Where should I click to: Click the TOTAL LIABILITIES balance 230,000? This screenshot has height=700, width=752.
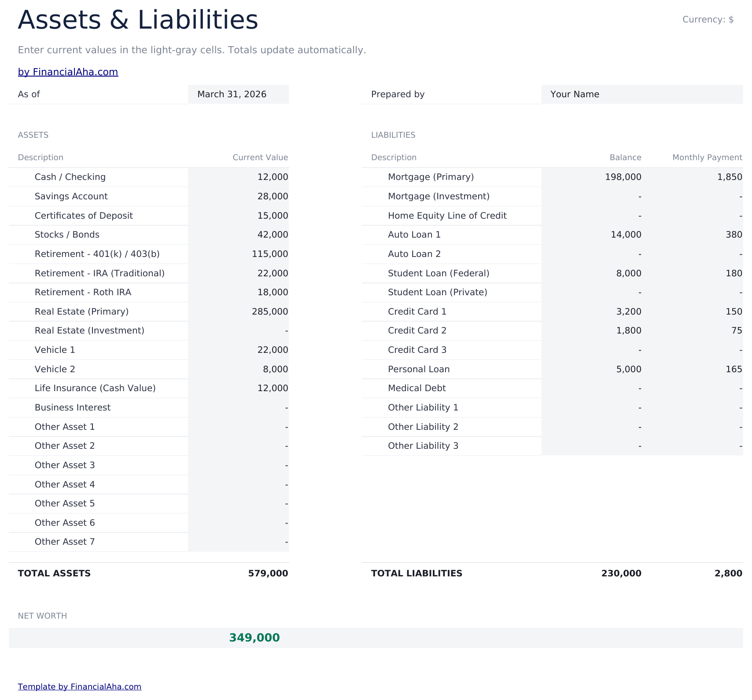tap(621, 573)
